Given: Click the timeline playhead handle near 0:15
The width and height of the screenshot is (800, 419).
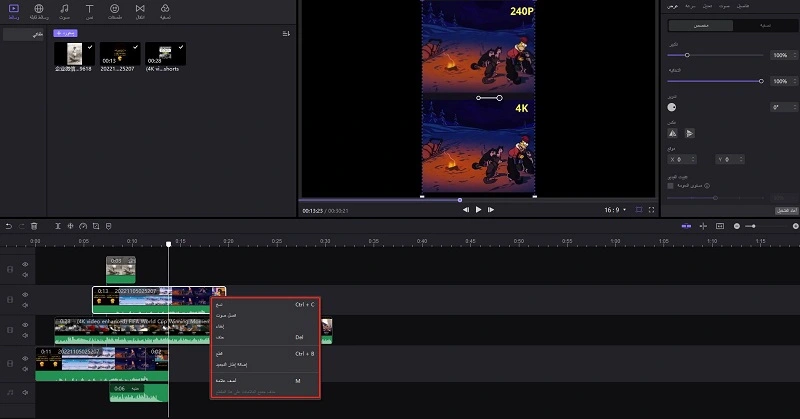Looking at the screenshot, I should coord(169,244).
